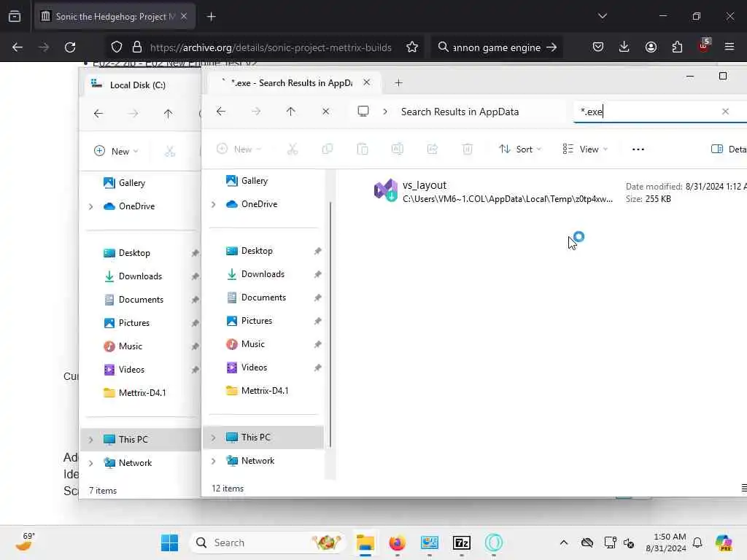Select Sonic the Hedgehog browser tab
Image resolution: width=747 pixels, height=560 pixels.
[115, 17]
